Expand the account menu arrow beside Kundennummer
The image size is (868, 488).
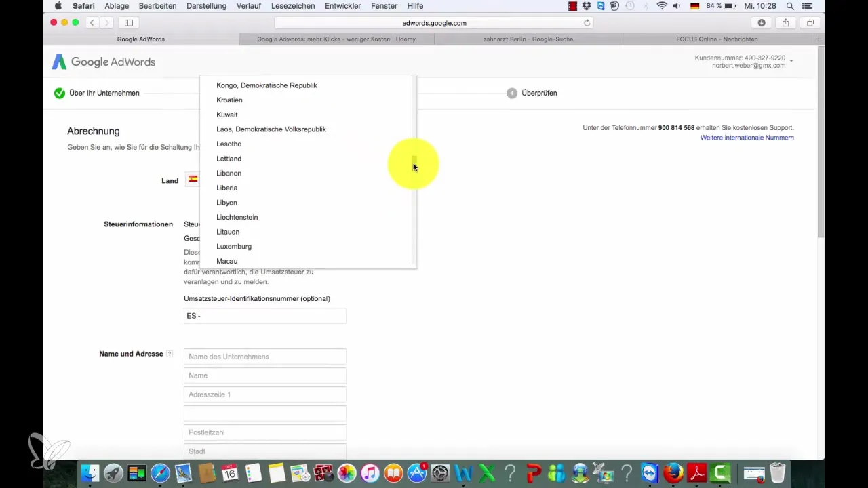[x=791, y=61]
